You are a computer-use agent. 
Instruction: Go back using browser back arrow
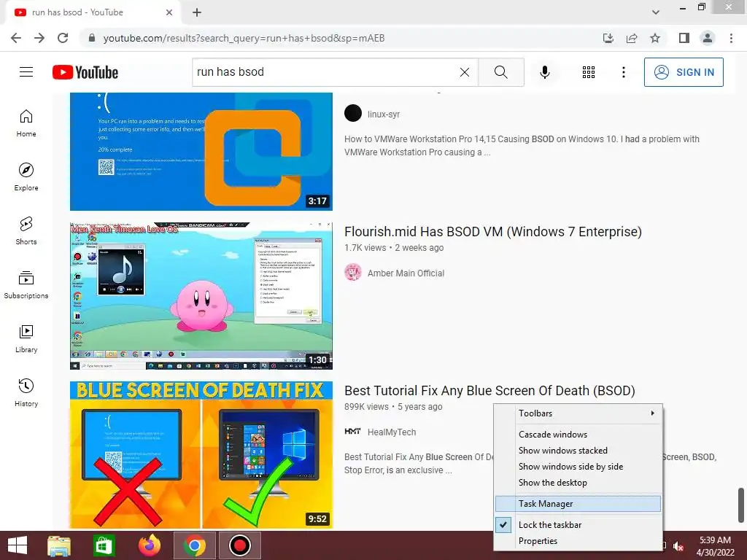tap(16, 38)
